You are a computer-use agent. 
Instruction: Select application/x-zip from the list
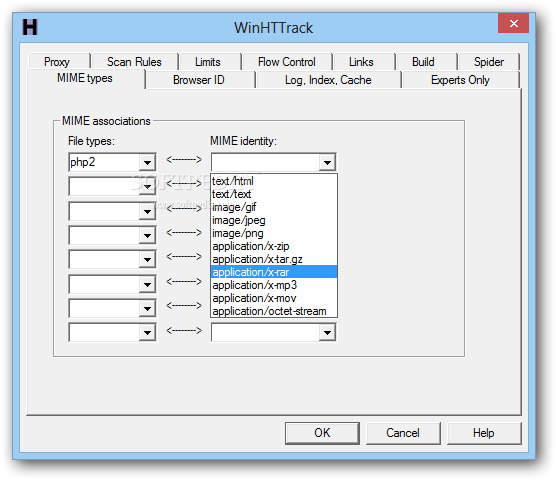pyautogui.click(x=274, y=246)
